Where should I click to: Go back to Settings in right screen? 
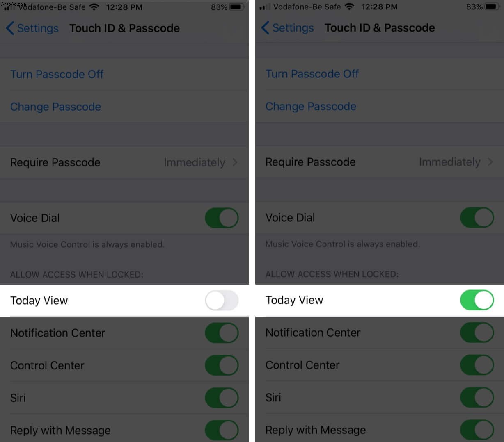(288, 28)
